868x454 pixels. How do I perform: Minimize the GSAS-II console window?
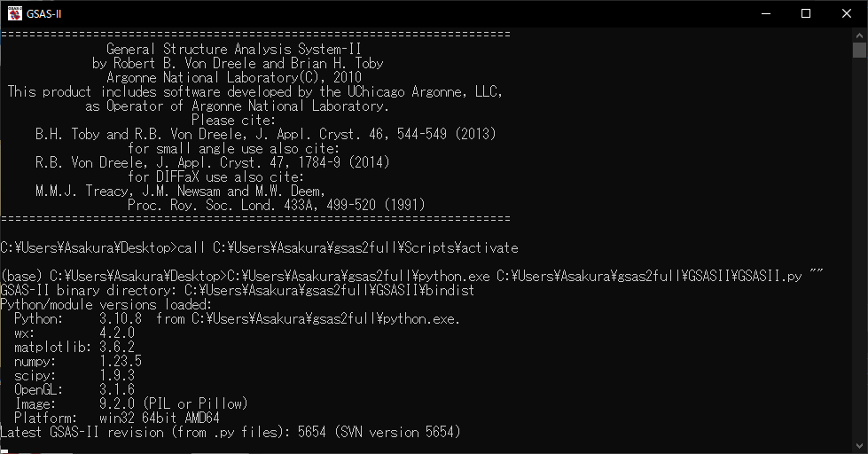[764, 13]
